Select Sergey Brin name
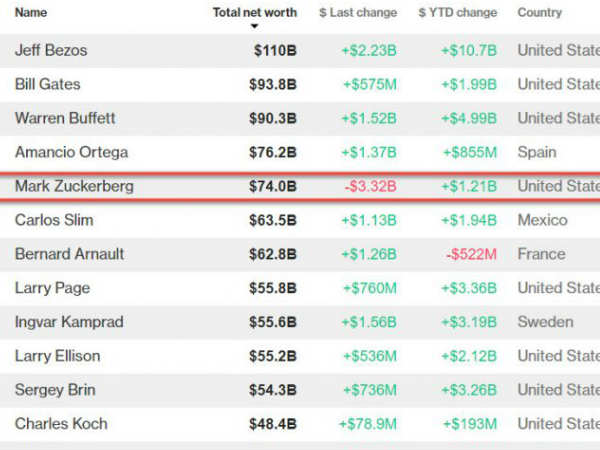This screenshot has width=600, height=450. coord(54,390)
